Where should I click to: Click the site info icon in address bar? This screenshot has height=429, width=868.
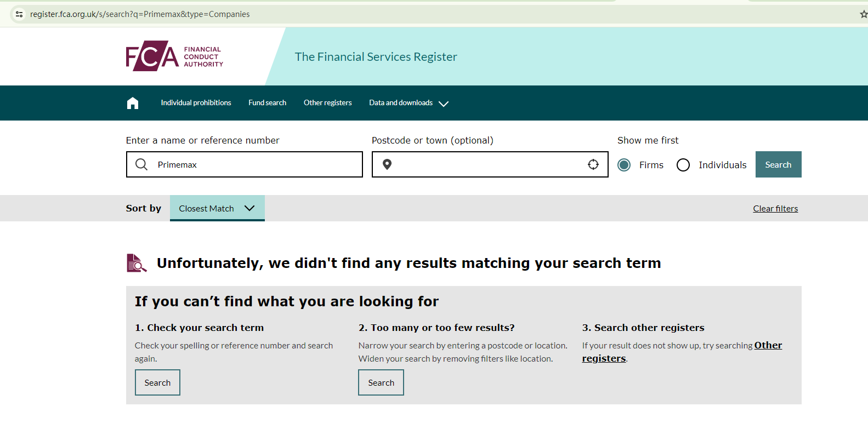coord(19,14)
